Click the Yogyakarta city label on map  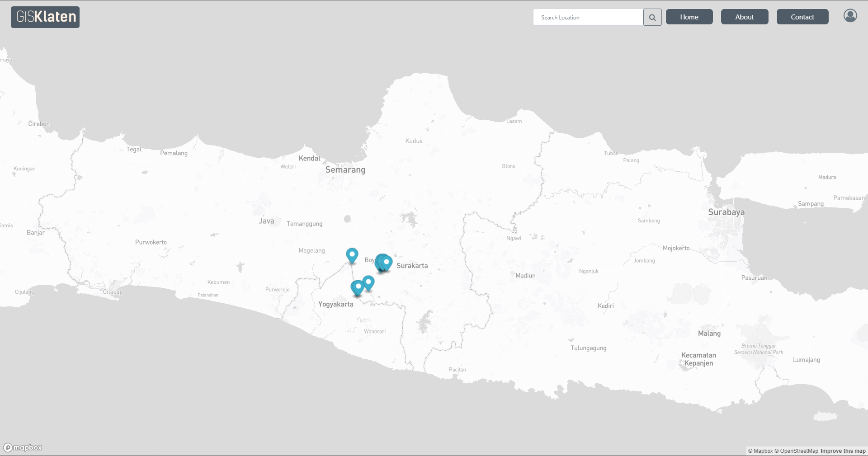(x=335, y=304)
